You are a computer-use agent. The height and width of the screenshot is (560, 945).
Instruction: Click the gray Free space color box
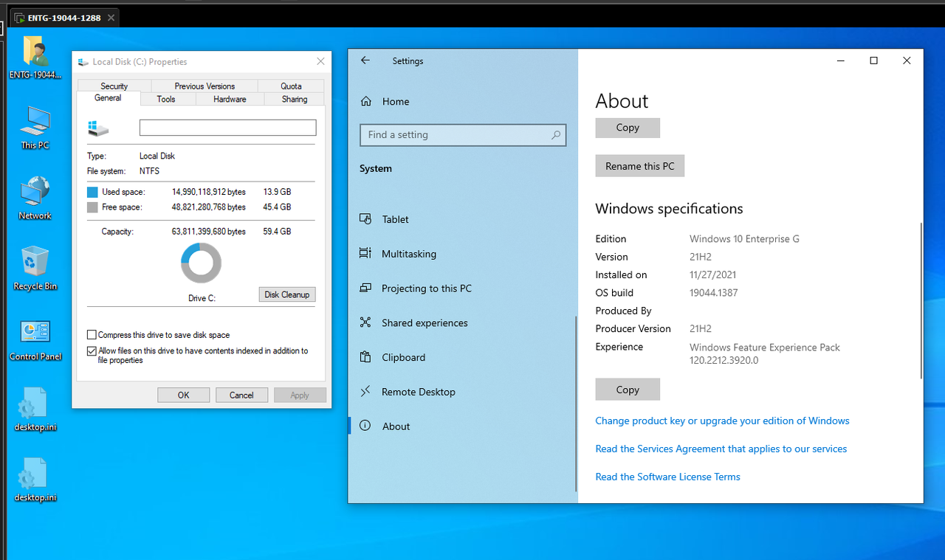[92, 207]
